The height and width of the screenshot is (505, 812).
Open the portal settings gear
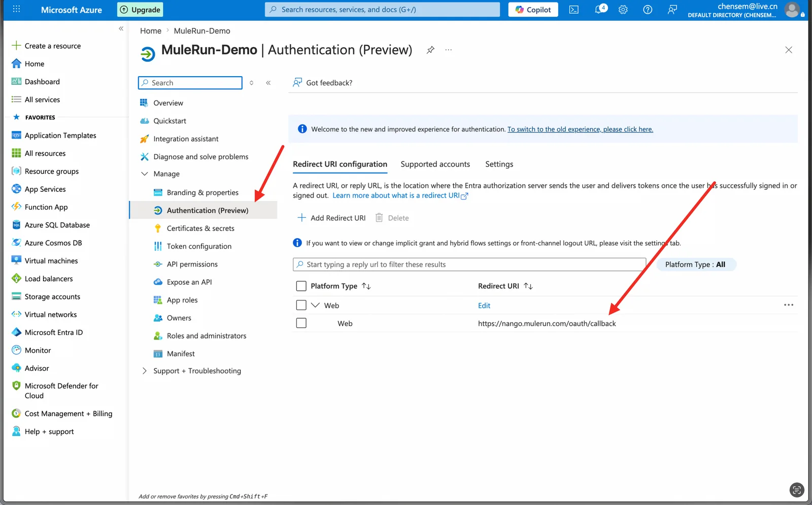pos(623,10)
